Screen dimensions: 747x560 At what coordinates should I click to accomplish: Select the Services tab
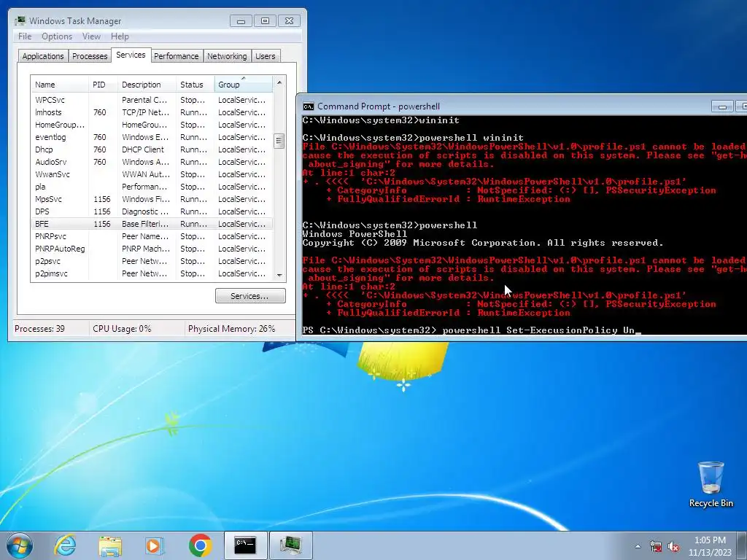click(x=131, y=55)
